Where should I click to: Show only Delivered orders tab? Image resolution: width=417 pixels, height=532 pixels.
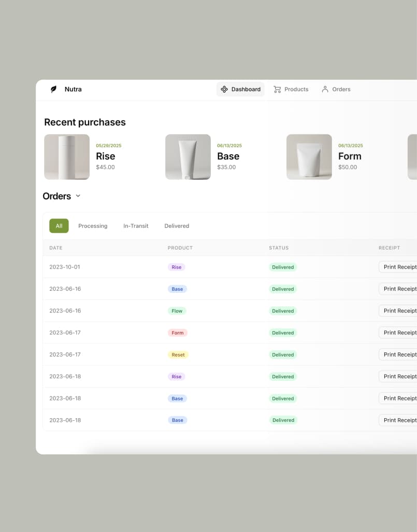177,226
